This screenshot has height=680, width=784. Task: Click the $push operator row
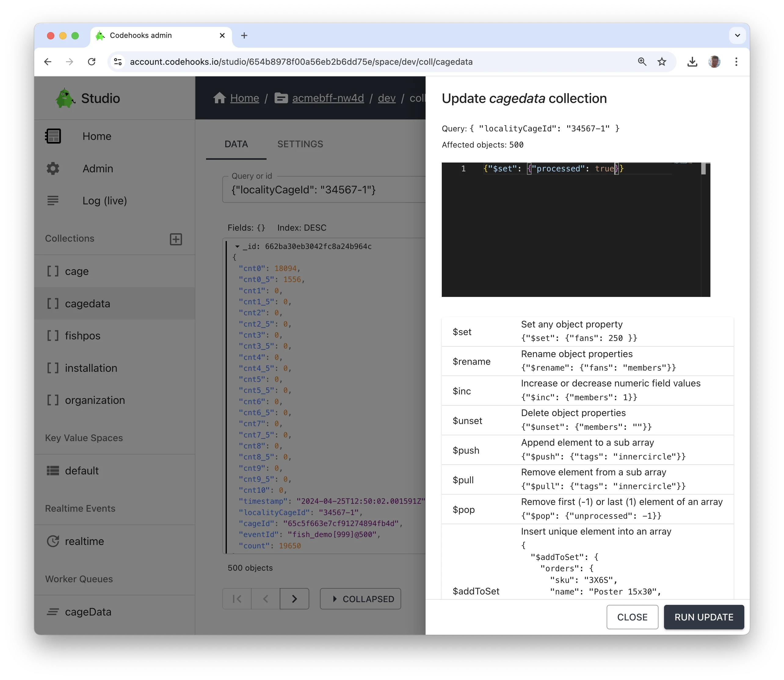[587, 450]
